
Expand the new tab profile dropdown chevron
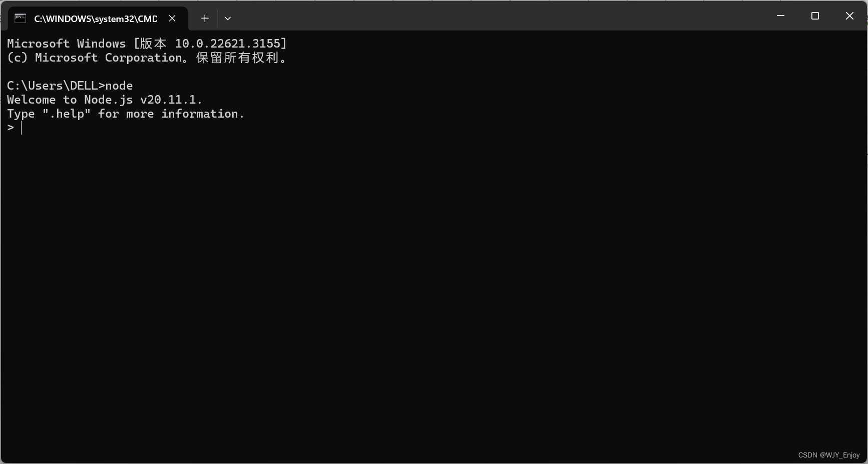pos(228,19)
